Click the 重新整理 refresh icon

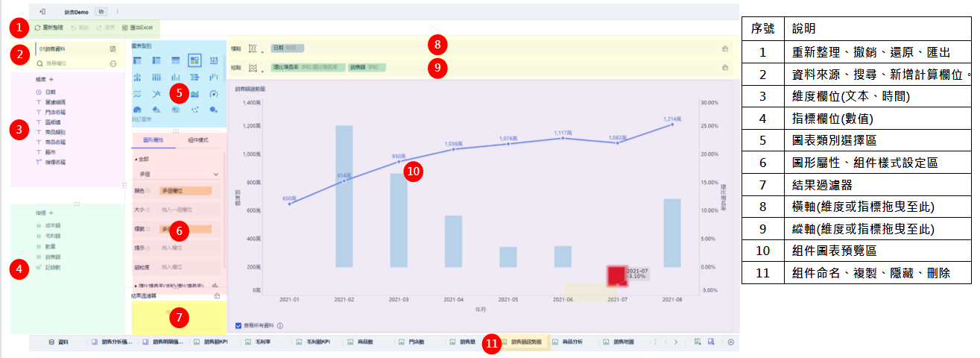(37, 28)
